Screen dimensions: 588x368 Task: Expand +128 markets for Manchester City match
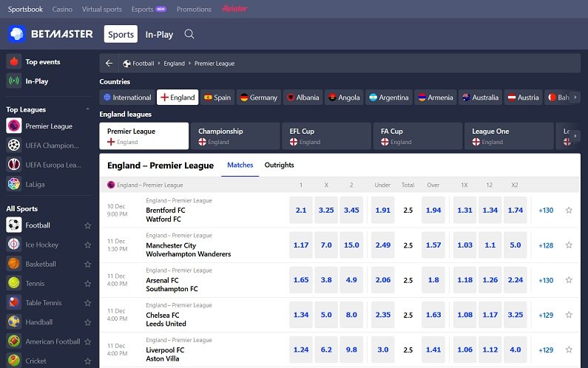pos(546,245)
